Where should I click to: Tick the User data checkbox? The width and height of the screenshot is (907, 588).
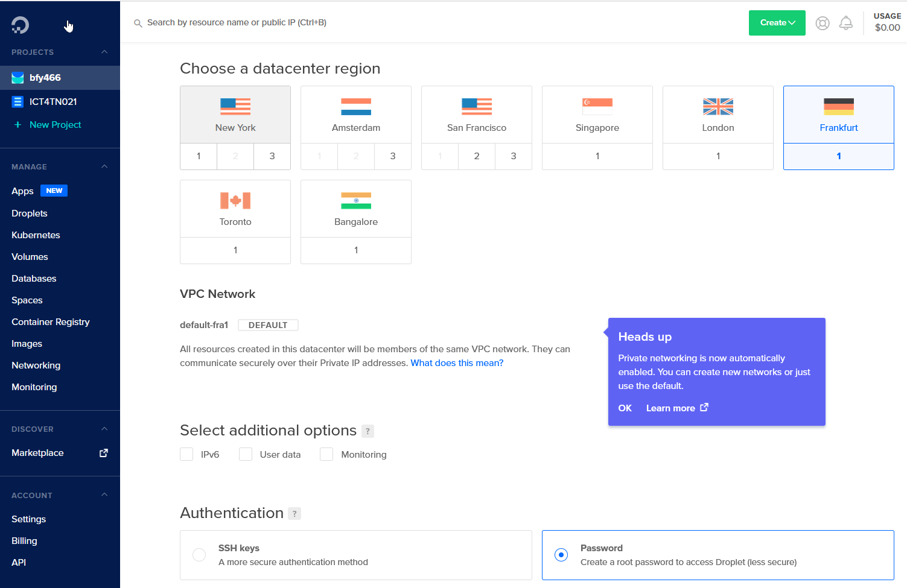click(x=246, y=454)
